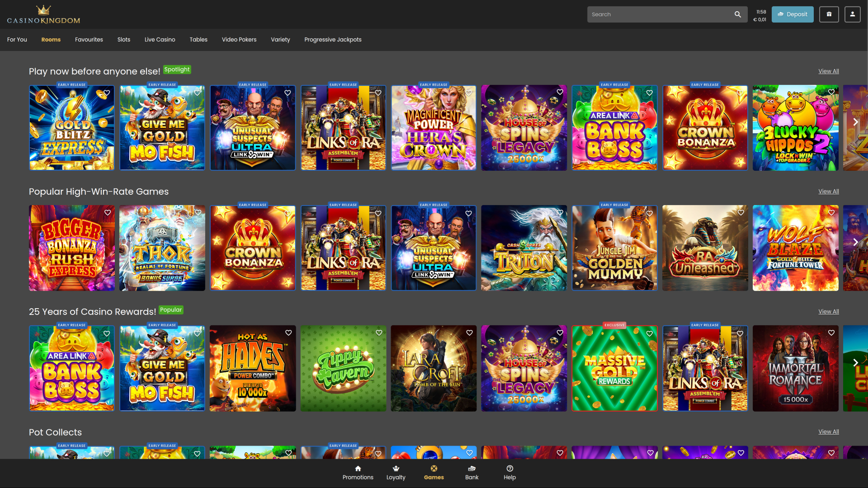Screen dimensions: 868x488
Task: Select the Games icon in bottom navigation
Action: tap(434, 472)
